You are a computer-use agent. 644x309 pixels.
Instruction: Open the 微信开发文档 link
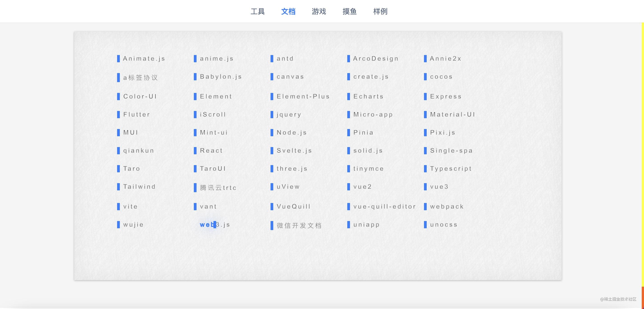(x=299, y=226)
